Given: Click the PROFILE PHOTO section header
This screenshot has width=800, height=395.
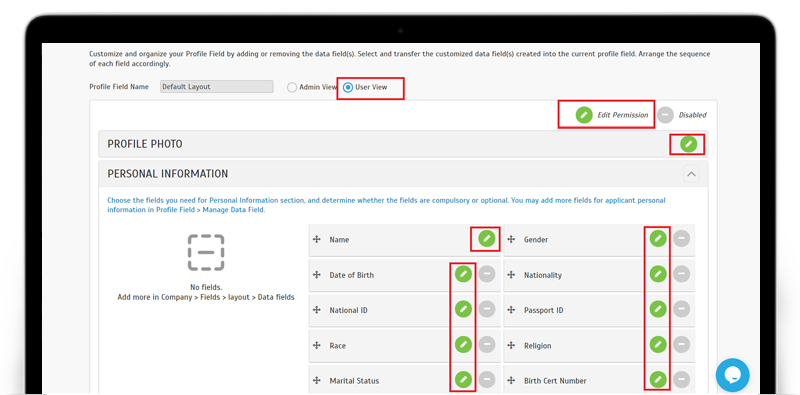Looking at the screenshot, I should tap(403, 144).
